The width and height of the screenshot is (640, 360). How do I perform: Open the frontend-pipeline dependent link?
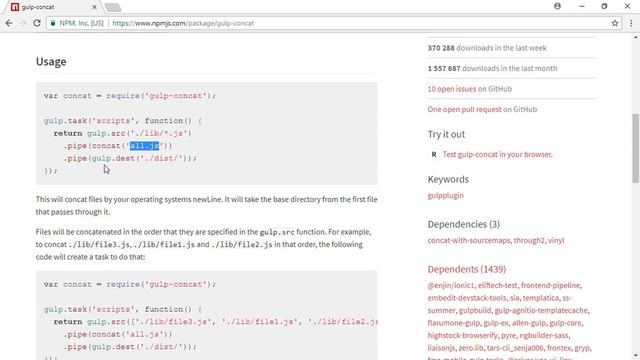pos(550,285)
